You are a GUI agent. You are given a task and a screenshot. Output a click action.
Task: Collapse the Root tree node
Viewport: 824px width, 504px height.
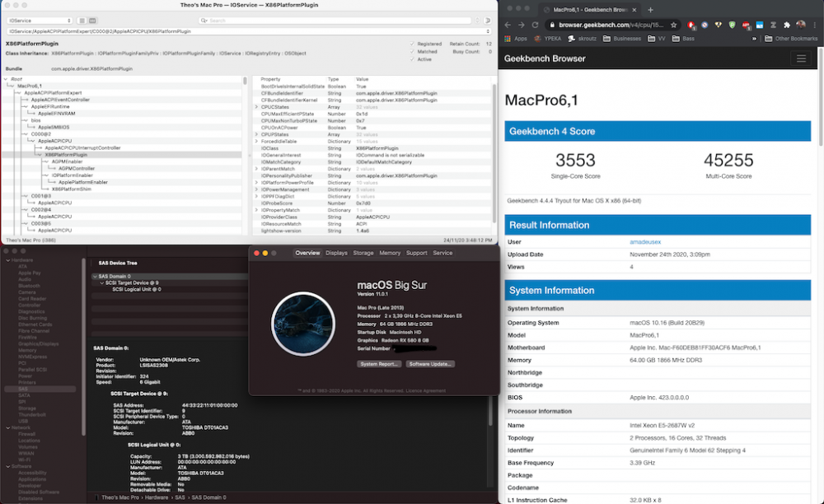click(x=5, y=79)
